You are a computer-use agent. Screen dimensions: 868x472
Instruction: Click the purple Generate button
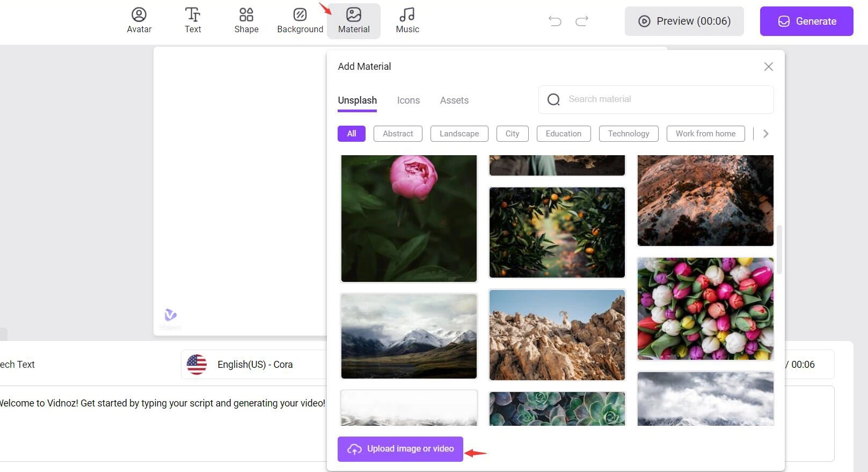(x=806, y=21)
